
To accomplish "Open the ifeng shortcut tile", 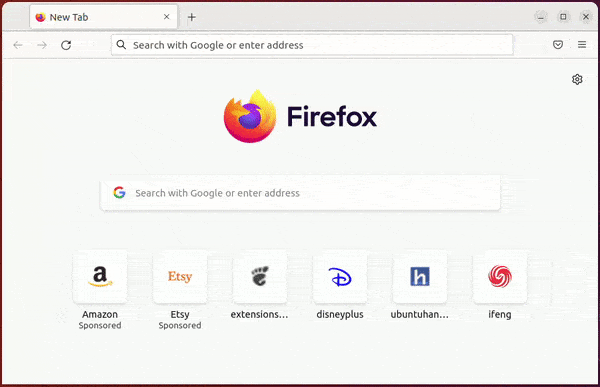I will click(x=500, y=277).
